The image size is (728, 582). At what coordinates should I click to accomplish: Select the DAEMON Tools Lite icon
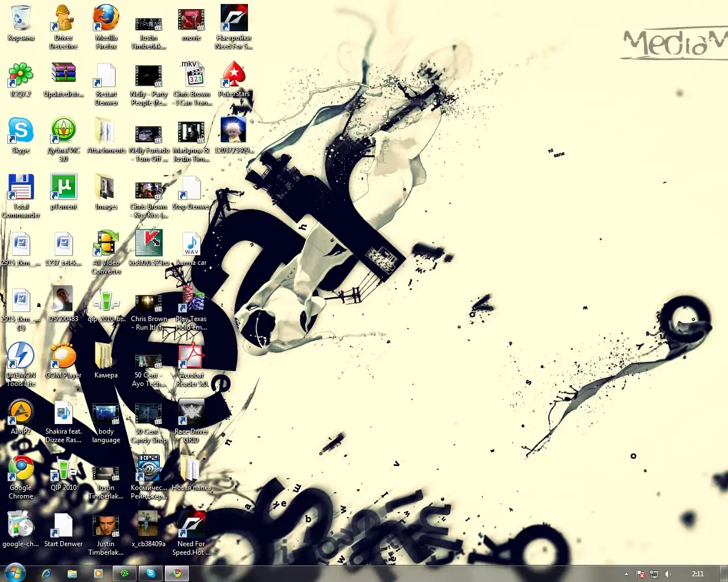pyautogui.click(x=21, y=358)
